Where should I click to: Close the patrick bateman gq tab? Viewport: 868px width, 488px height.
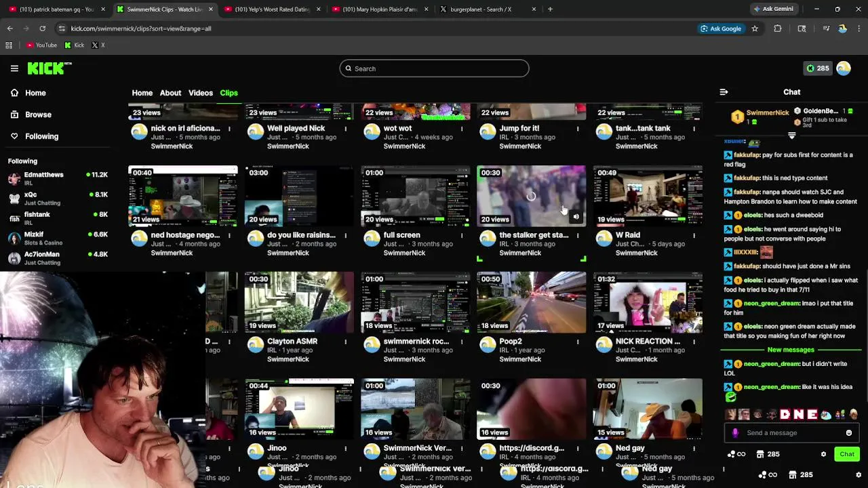(x=103, y=9)
